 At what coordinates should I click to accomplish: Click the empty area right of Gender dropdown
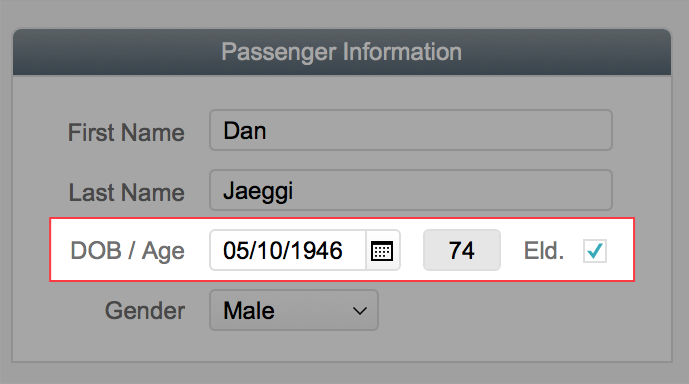coord(523,310)
